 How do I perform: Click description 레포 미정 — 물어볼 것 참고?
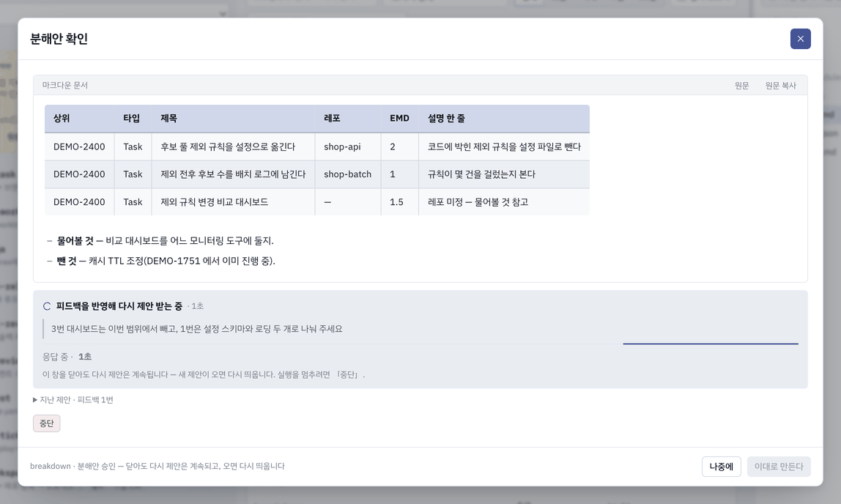[478, 202]
